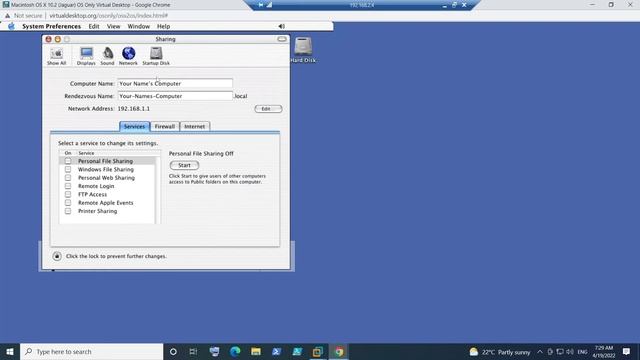Switch to the Firewall tab
Screen dimensions: 640x360
pyautogui.click(x=164, y=127)
